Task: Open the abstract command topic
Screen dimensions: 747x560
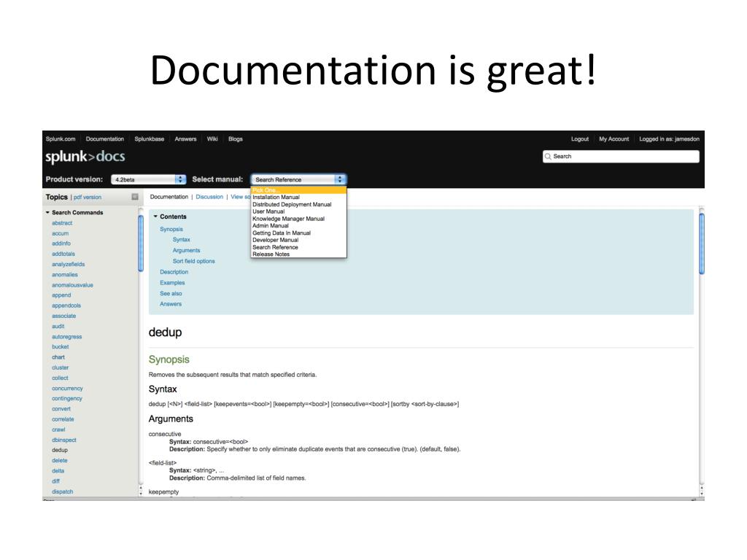Action: pyautogui.click(x=62, y=223)
